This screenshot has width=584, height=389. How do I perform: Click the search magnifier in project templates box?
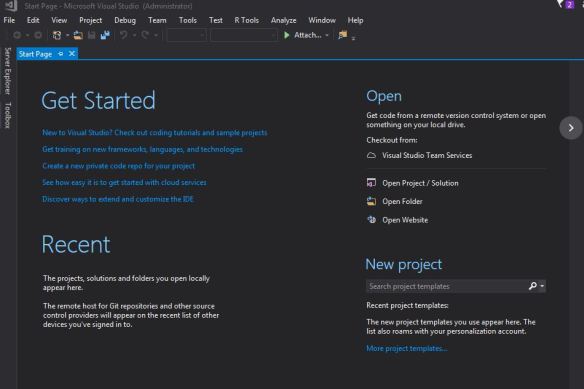click(533, 286)
